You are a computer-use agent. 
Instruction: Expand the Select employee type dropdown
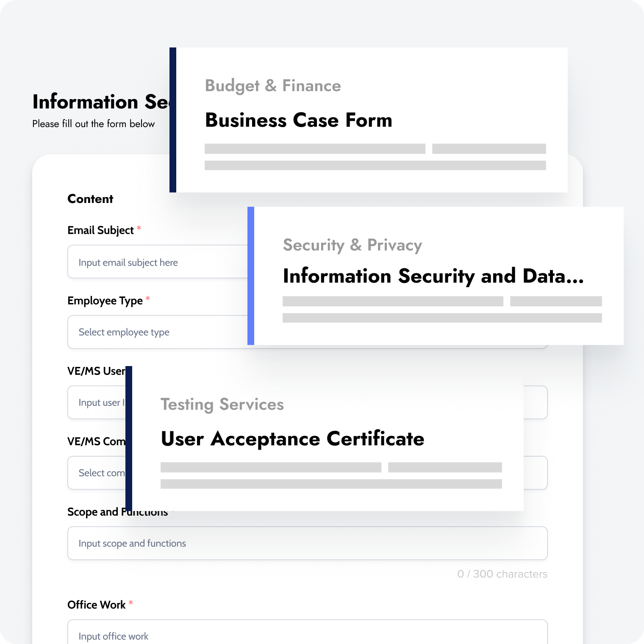pos(157,332)
